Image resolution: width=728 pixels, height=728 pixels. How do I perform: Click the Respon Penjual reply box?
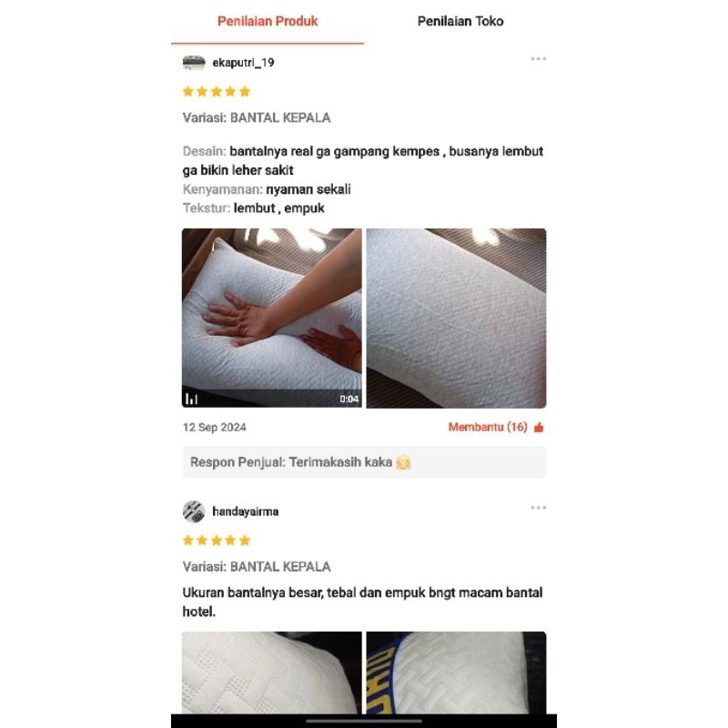pos(364,462)
